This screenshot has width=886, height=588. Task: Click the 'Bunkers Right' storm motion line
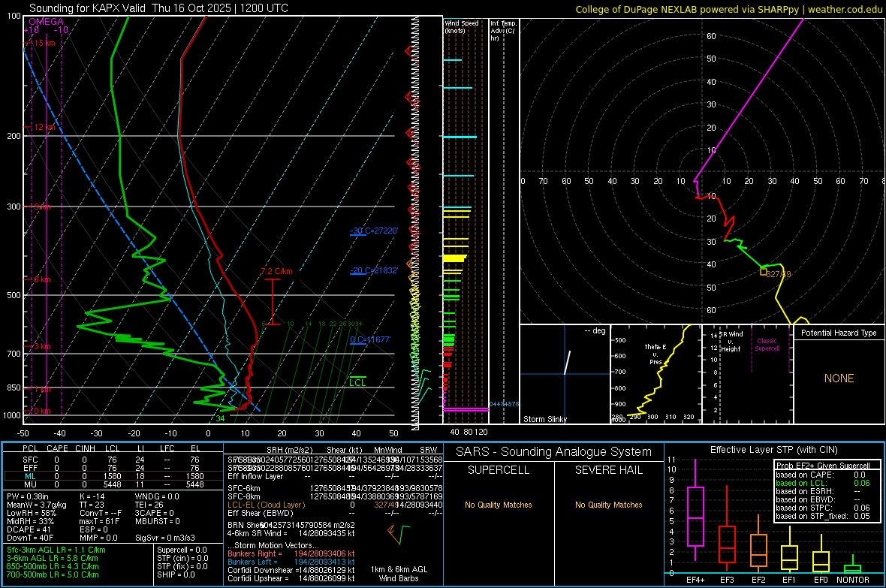tap(291, 553)
